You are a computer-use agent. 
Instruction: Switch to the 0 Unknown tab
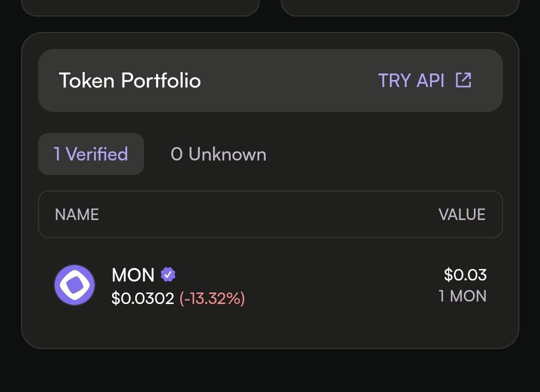pos(218,154)
